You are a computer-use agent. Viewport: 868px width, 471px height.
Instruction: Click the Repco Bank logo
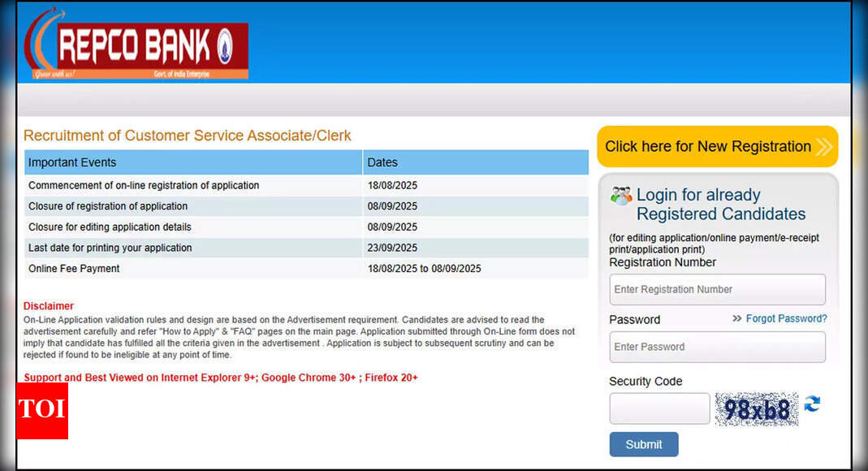click(136, 47)
